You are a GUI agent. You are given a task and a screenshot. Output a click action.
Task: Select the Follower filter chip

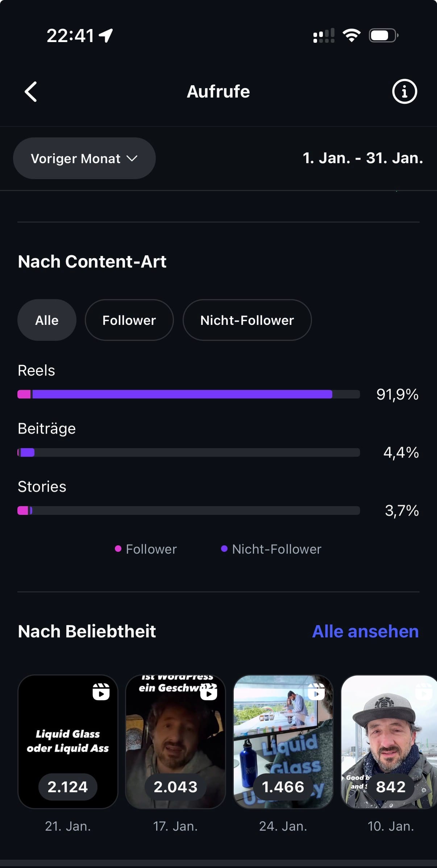[129, 320]
